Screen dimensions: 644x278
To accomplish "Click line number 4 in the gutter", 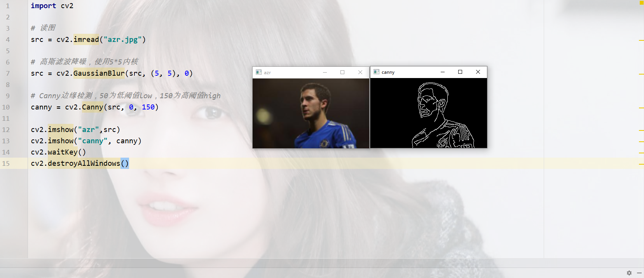I will click(7, 40).
